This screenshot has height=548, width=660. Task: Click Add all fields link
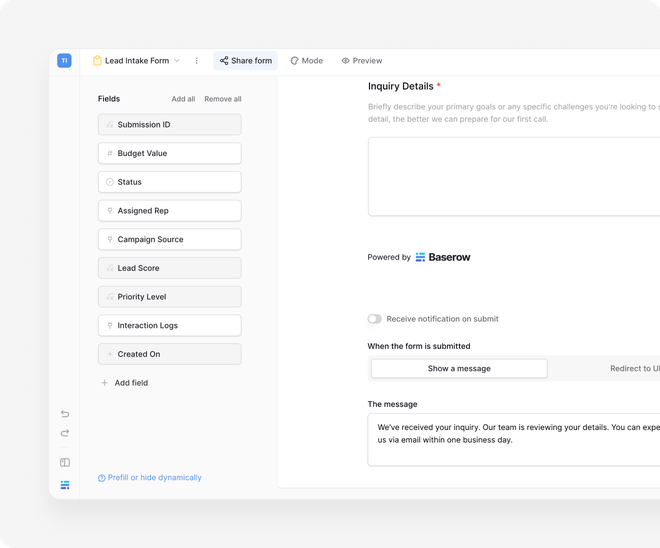click(183, 99)
